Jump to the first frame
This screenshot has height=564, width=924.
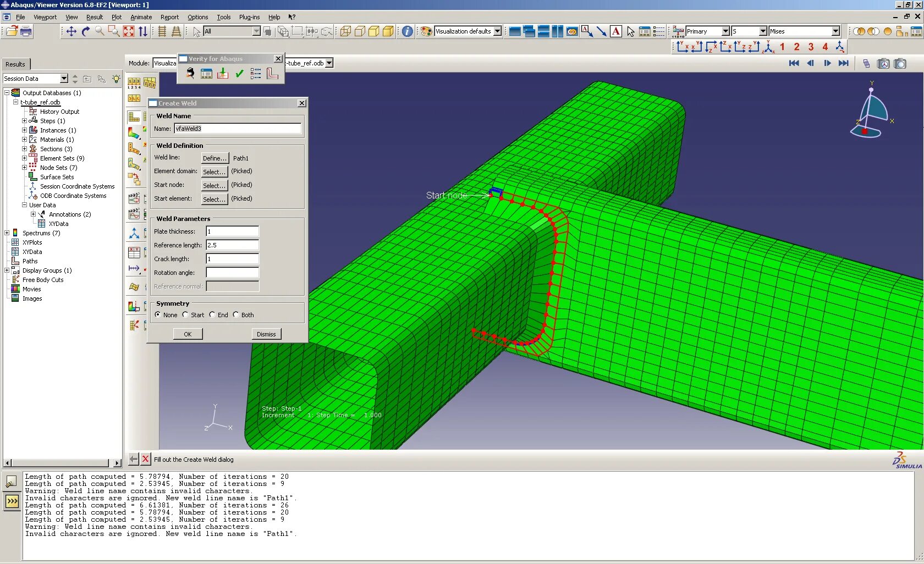(794, 63)
